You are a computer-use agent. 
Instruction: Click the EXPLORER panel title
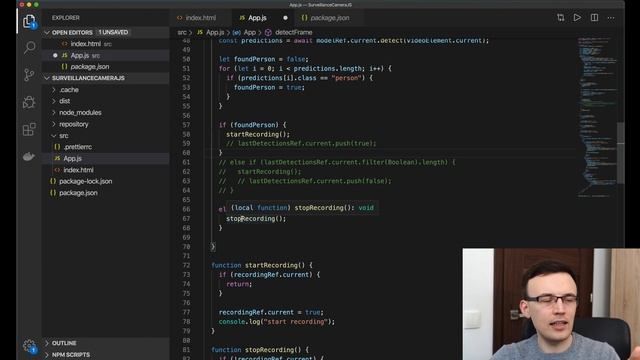[65, 18]
